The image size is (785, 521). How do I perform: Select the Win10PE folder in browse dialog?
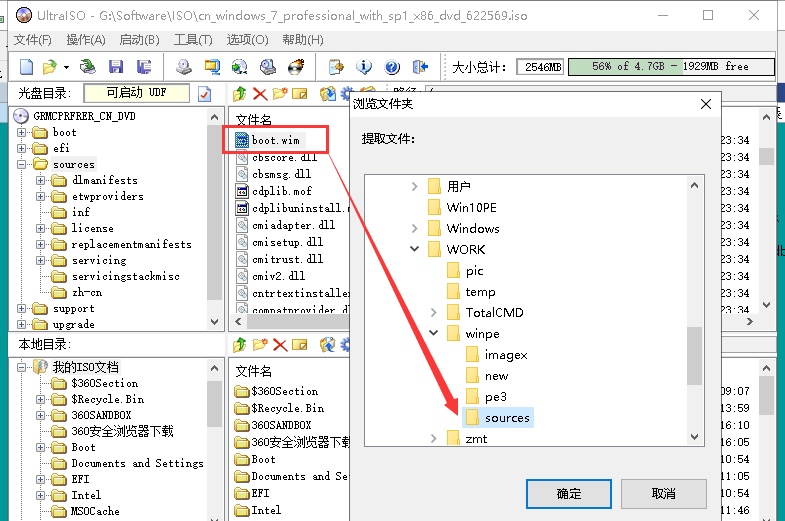462,207
